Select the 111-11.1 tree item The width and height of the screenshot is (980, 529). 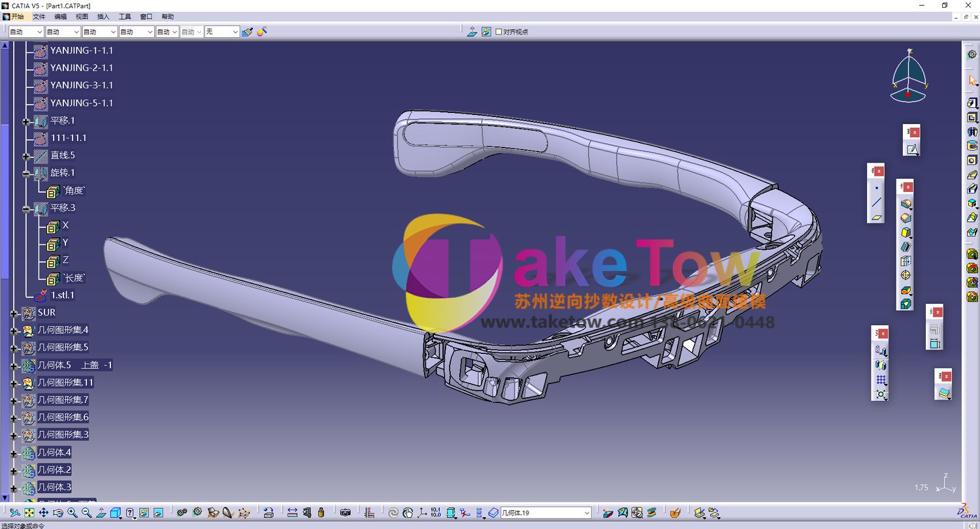pyautogui.click(x=69, y=138)
